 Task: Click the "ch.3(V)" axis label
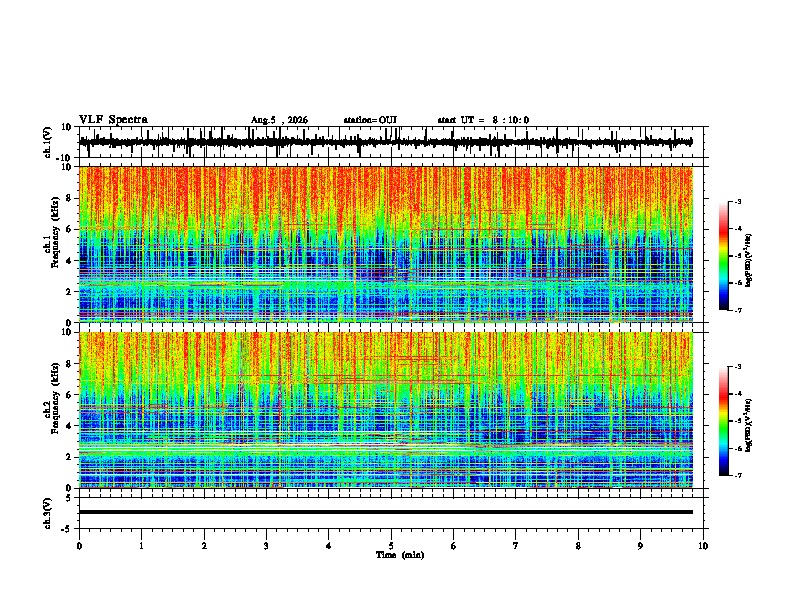48,513
